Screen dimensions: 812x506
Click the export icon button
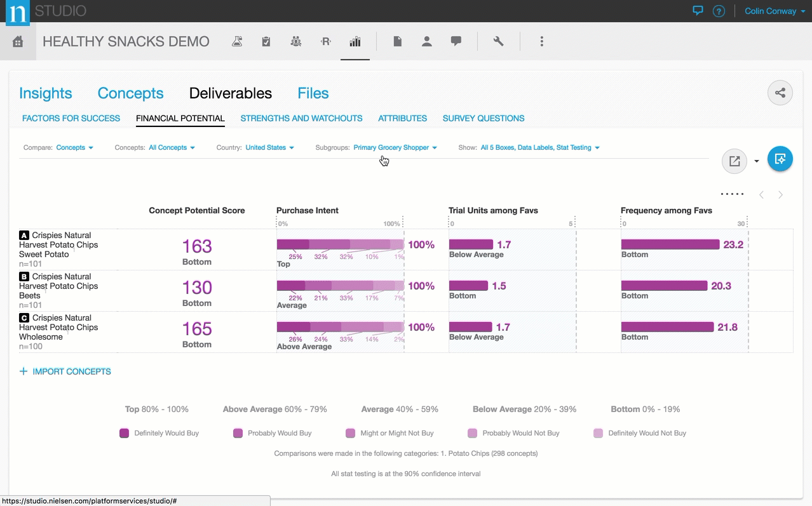tap(734, 161)
